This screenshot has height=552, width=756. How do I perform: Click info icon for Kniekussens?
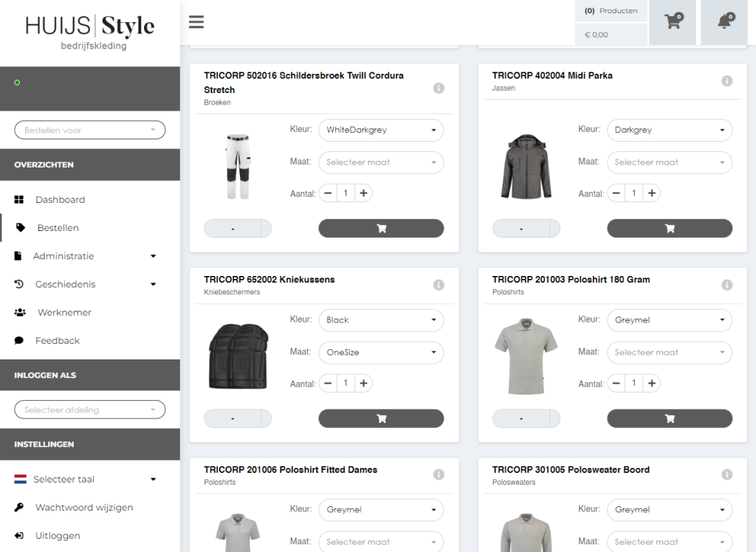tap(439, 285)
